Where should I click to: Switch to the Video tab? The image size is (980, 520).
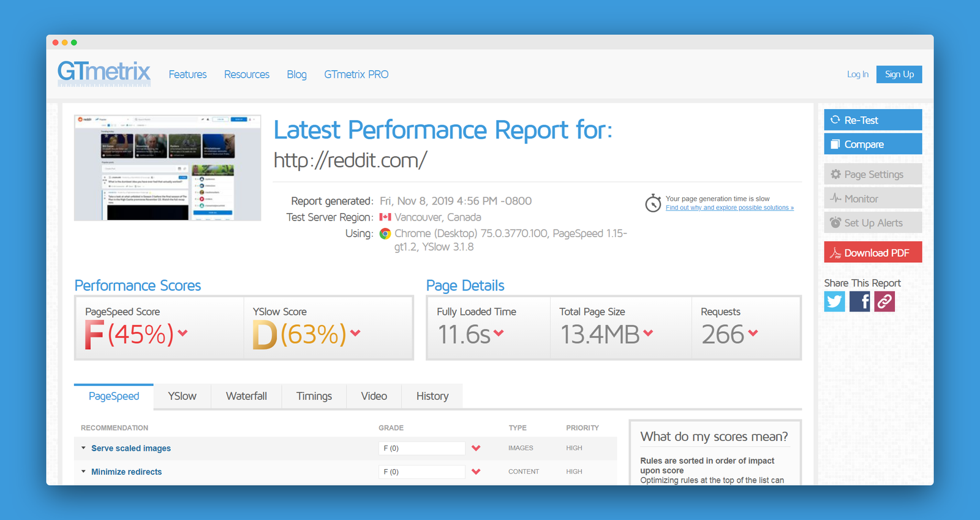[x=374, y=396]
